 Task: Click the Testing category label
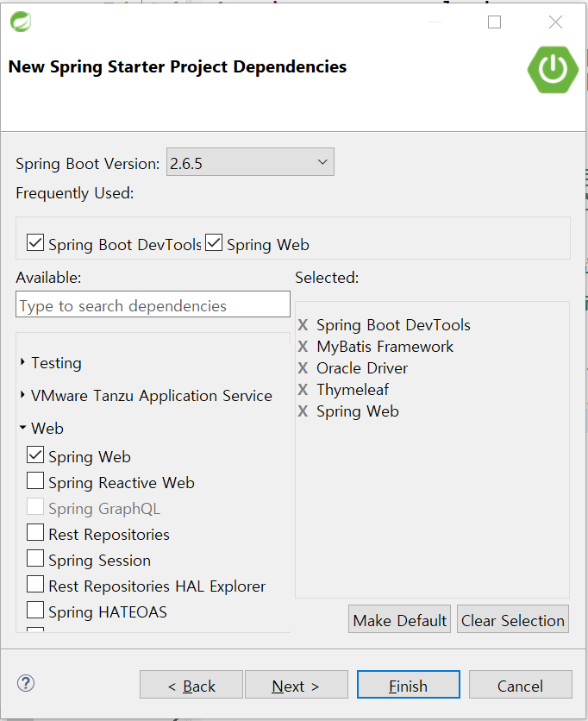(56, 363)
